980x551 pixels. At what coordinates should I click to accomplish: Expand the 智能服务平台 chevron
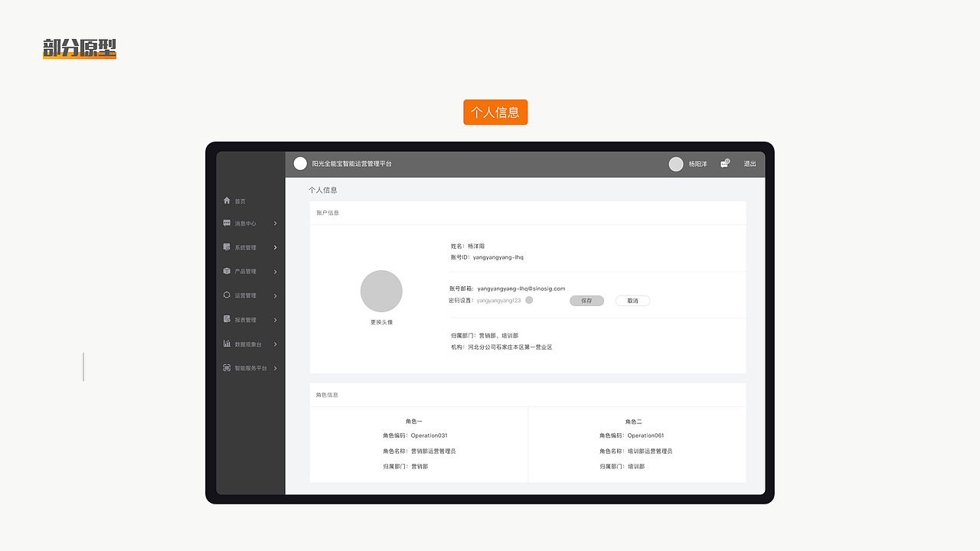[x=276, y=368]
